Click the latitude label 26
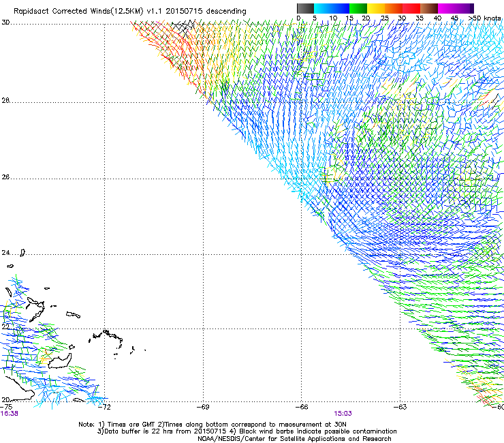Screen dimensions: 504x443 5,177
